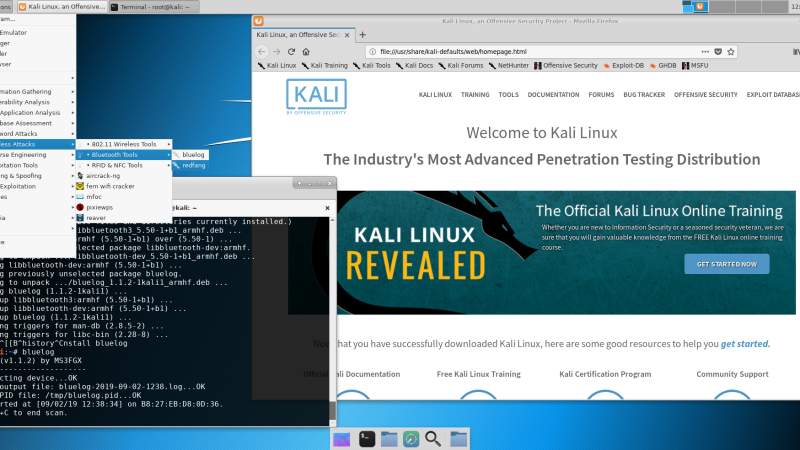Viewport: 800px width, 450px height.
Task: Open a new Firefox tab
Action: pyautogui.click(x=362, y=35)
